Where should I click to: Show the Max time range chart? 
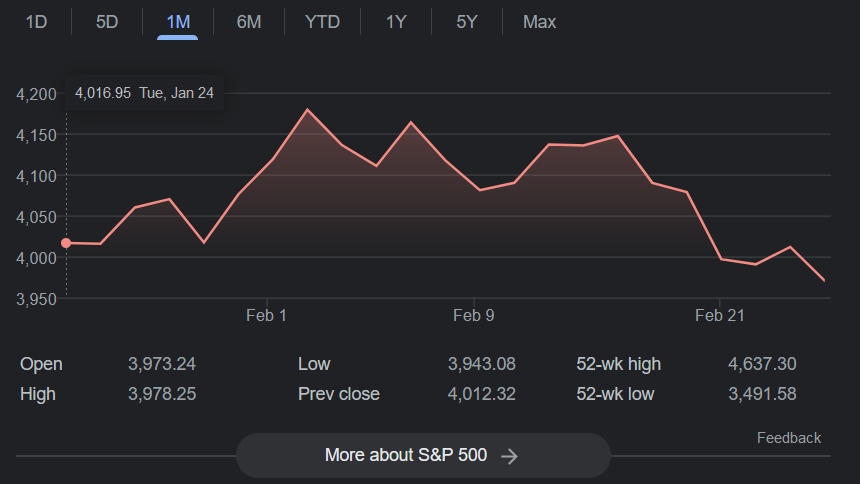click(539, 22)
